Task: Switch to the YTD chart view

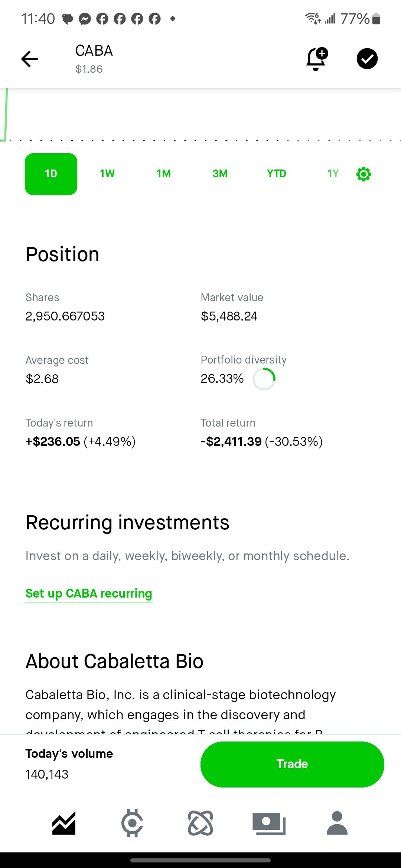Action: (x=276, y=174)
